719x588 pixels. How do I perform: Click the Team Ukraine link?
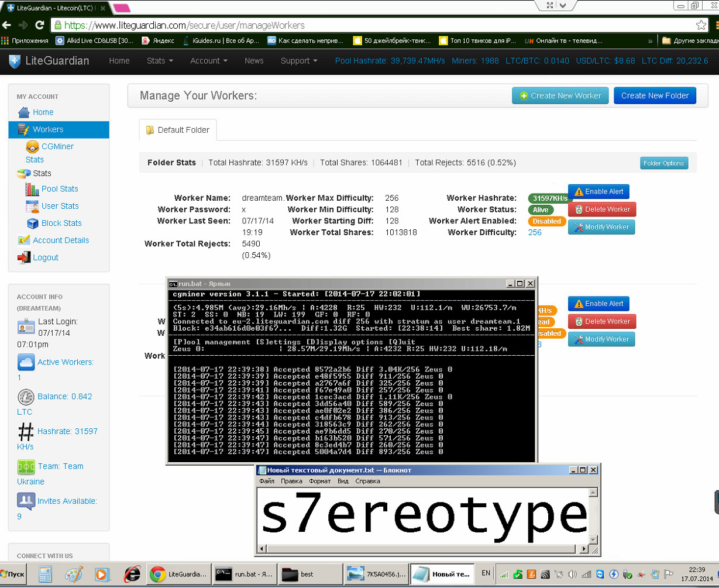tap(50, 473)
